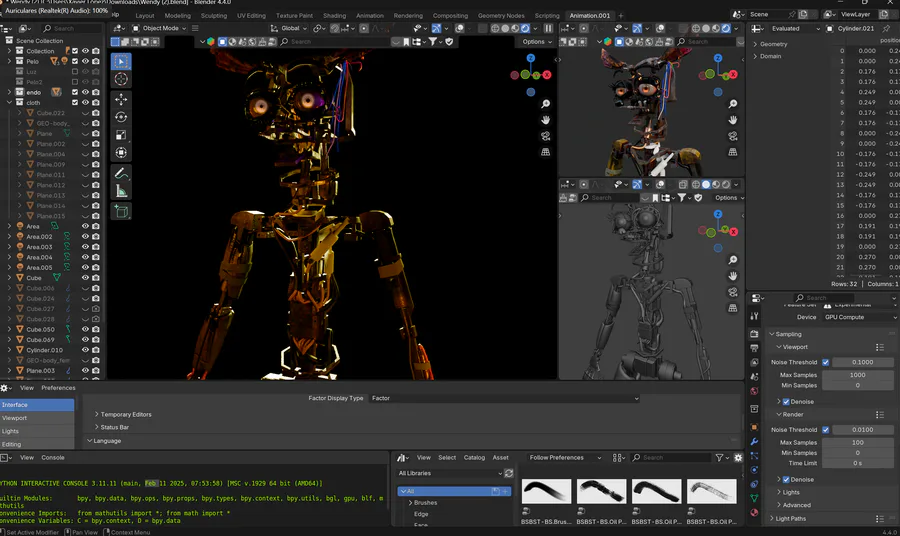Disable Viewport Denoise checkbox

[786, 402]
